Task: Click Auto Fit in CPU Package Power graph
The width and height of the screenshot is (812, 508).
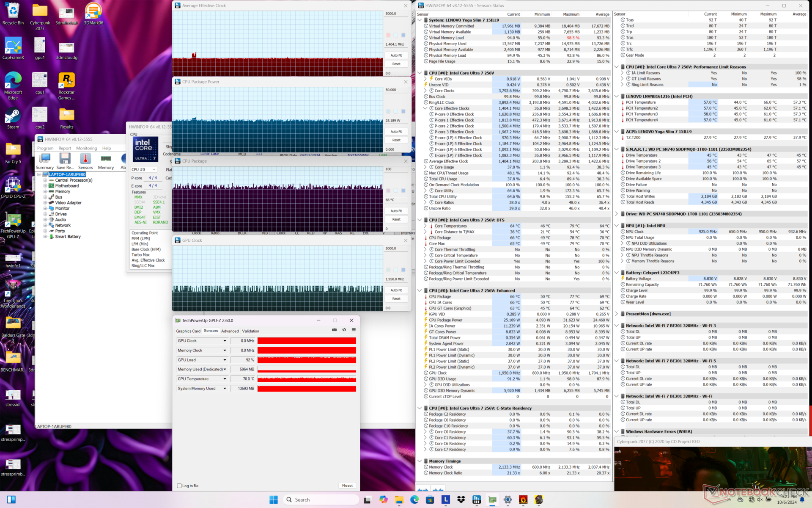Action: click(x=396, y=132)
